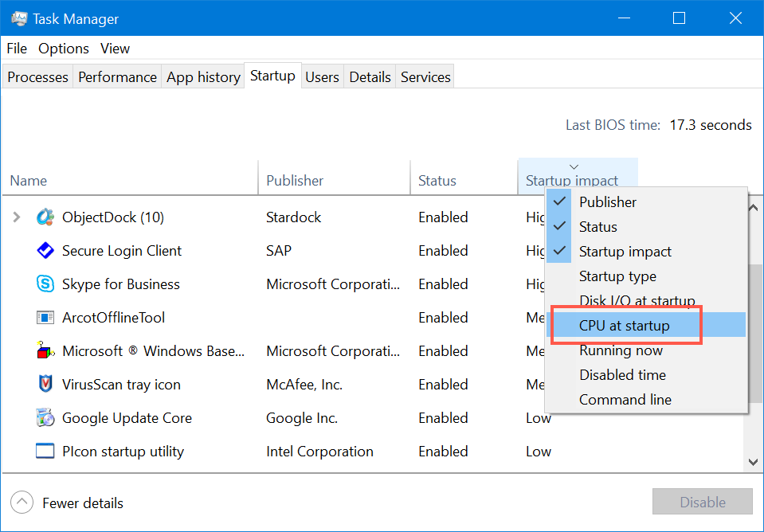Sort list by Name column header
The image size is (764, 532).
click(x=29, y=181)
